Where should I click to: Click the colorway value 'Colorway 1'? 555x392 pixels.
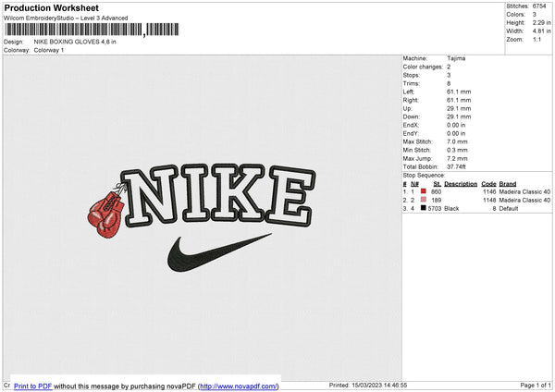49,50
